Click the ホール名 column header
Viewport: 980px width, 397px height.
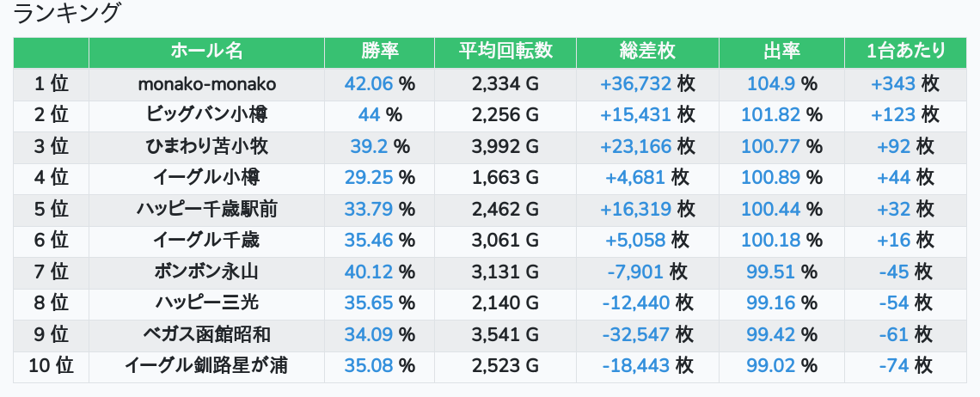[x=206, y=52]
